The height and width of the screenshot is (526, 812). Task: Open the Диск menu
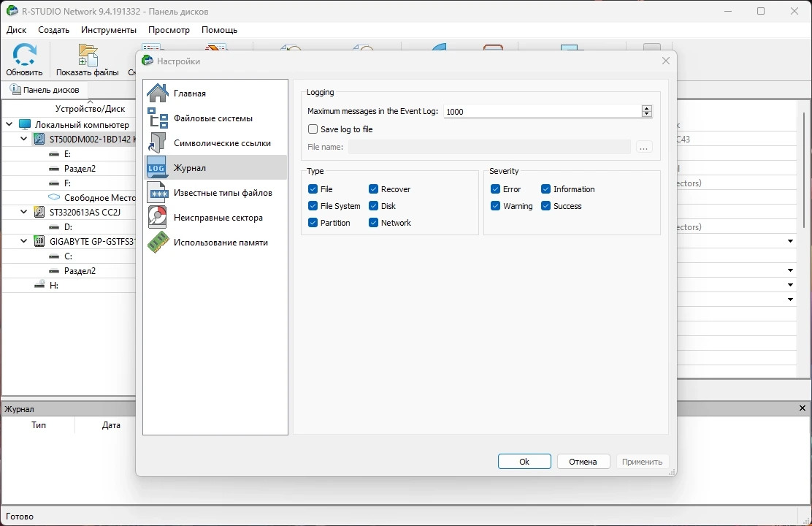click(x=17, y=30)
